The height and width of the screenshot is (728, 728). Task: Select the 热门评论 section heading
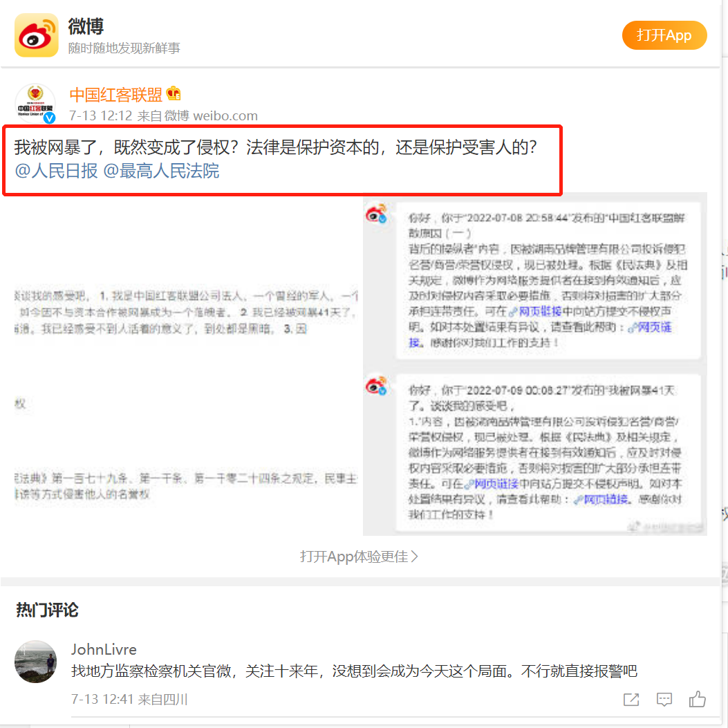click(x=47, y=610)
